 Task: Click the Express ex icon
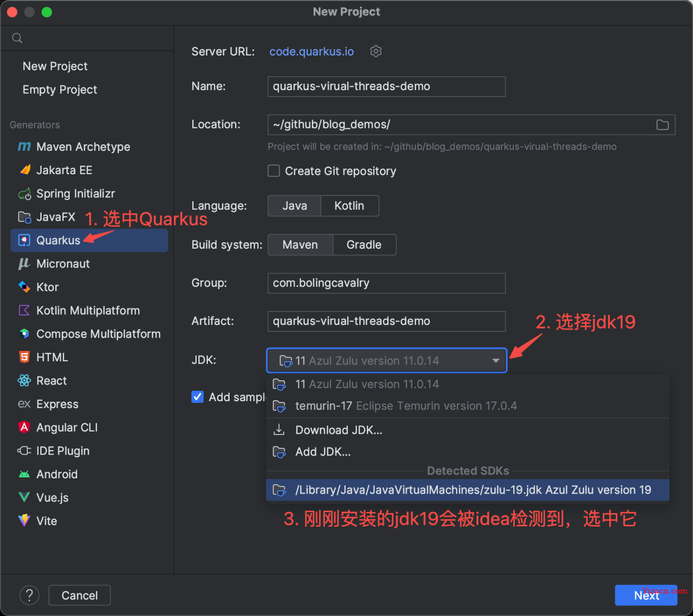[x=24, y=404]
